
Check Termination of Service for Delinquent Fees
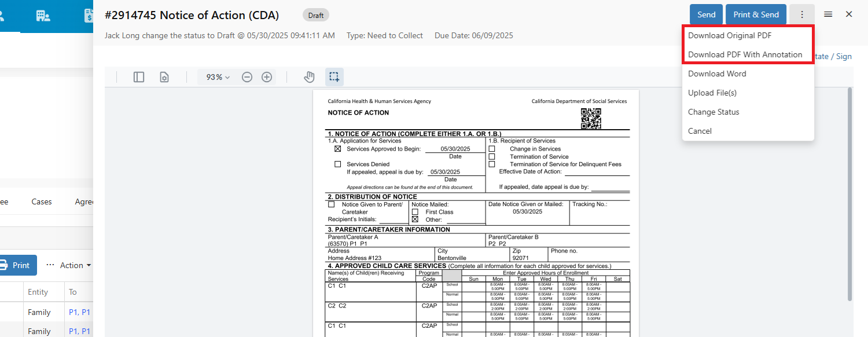pos(492,164)
